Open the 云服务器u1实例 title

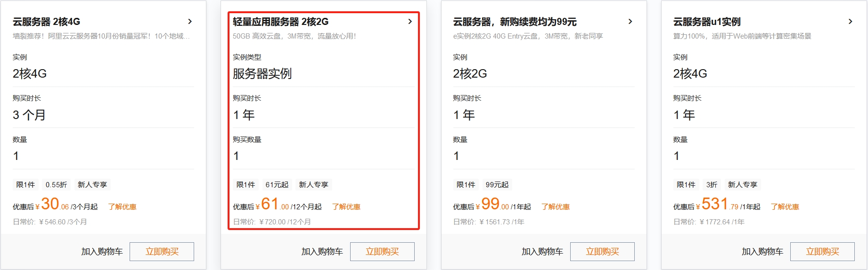[707, 22]
